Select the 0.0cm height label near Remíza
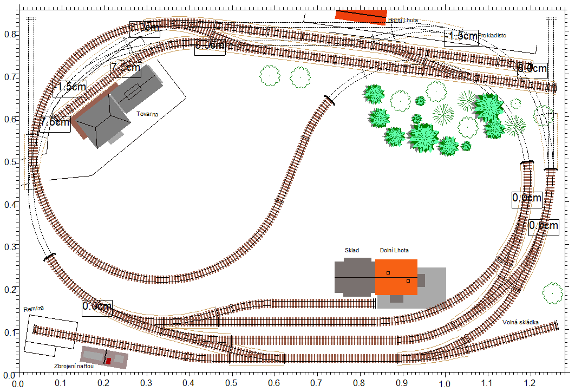 97,306
